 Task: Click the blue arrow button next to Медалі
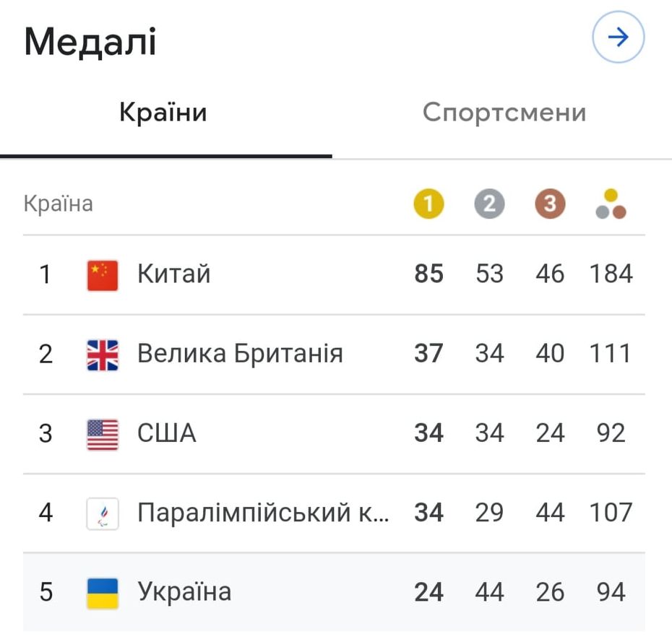[618, 38]
